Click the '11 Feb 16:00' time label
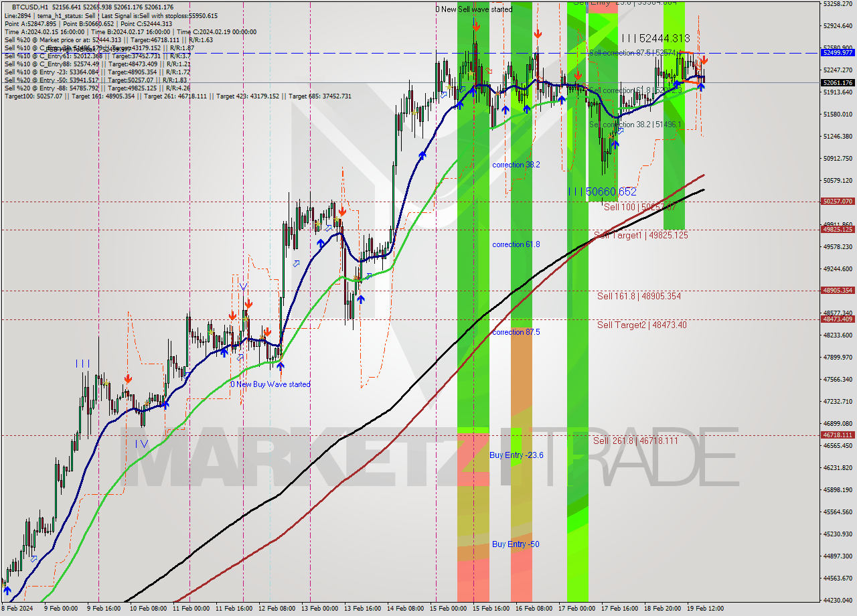857x616 pixels. coord(234,609)
